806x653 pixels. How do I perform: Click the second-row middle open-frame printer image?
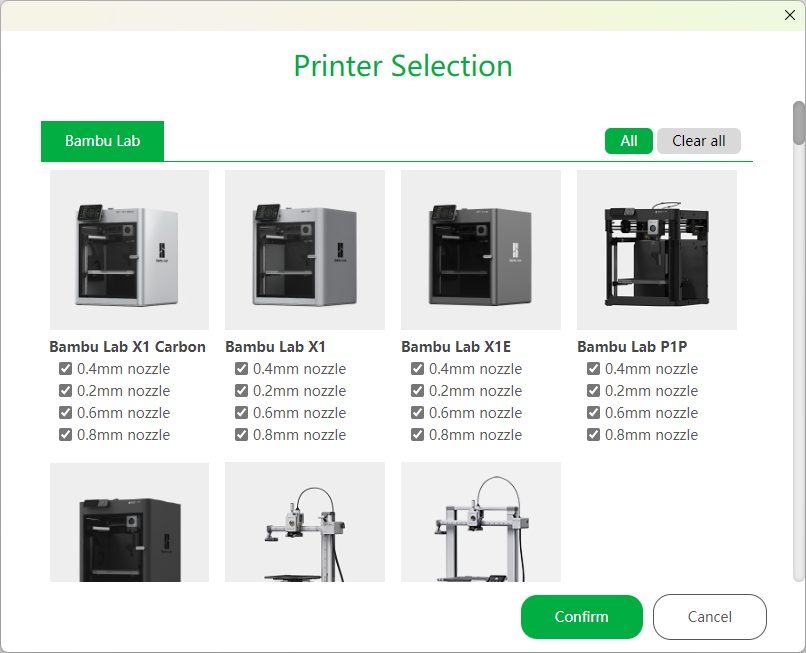tap(305, 522)
